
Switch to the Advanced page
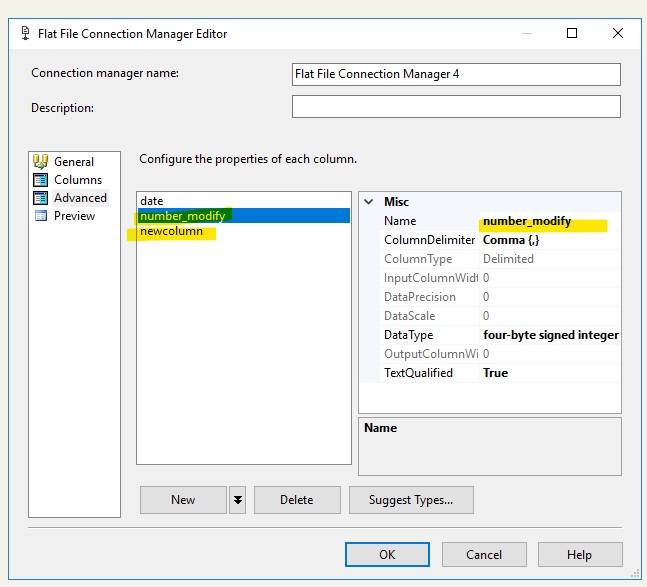point(80,198)
